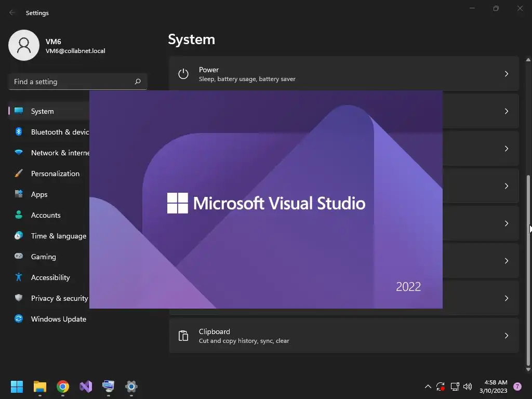Screen dimensions: 532x399
Task: Switch to Visual Studio taskbar icon
Action: point(86,387)
